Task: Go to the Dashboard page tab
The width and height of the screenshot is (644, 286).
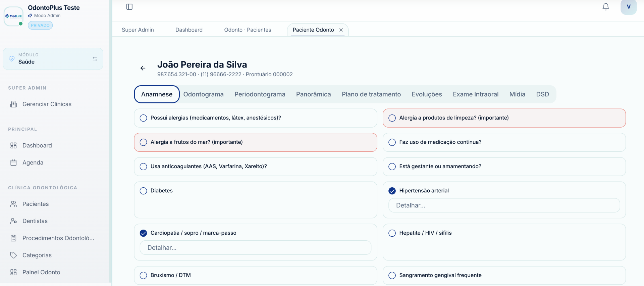Action: tap(189, 30)
